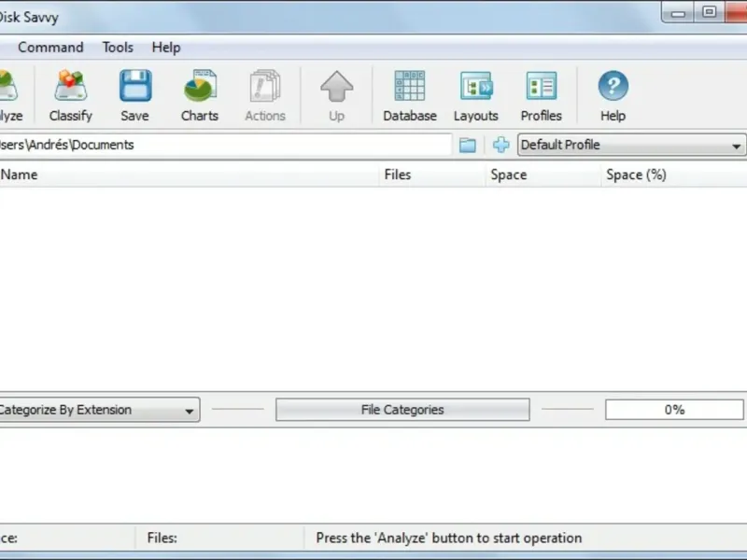This screenshot has height=560, width=747.
Task: Click the Classify toolbar icon
Action: [71, 96]
